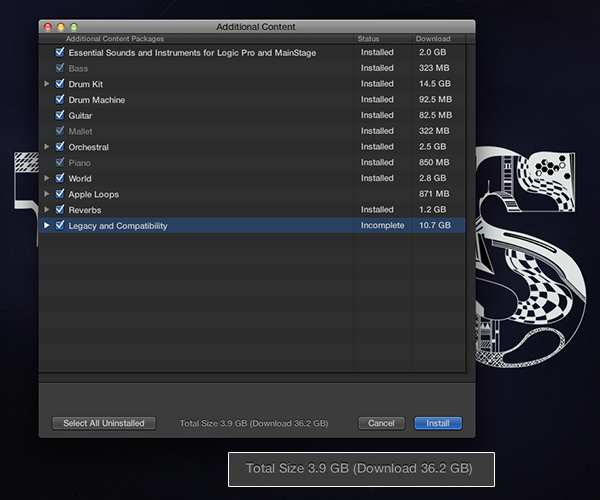600x500 pixels.
Task: Click the 850 MB download size
Action: click(x=434, y=162)
